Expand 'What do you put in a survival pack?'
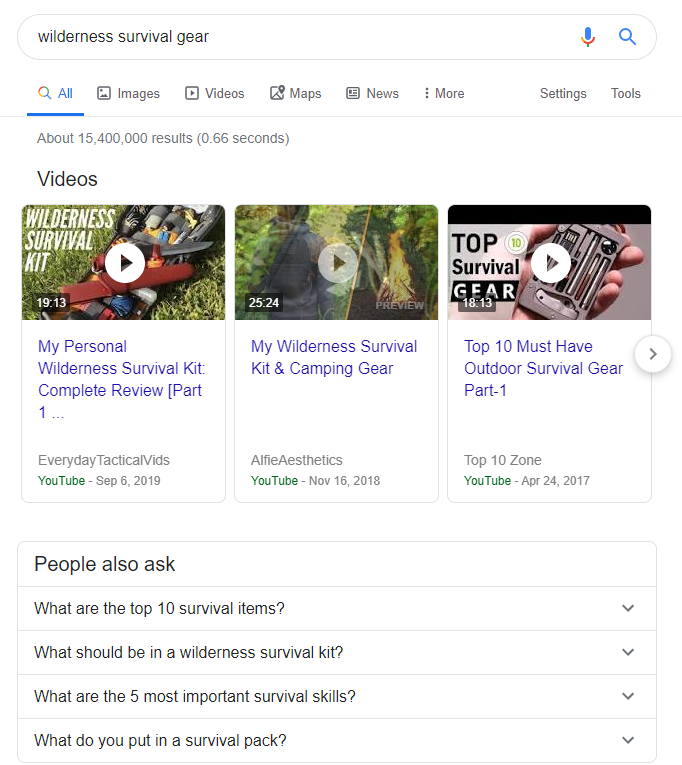The image size is (682, 765). (336, 740)
